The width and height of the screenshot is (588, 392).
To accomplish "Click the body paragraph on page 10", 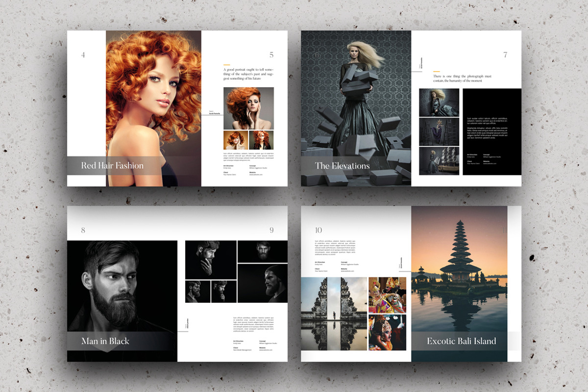I will pyautogui.click(x=335, y=247).
